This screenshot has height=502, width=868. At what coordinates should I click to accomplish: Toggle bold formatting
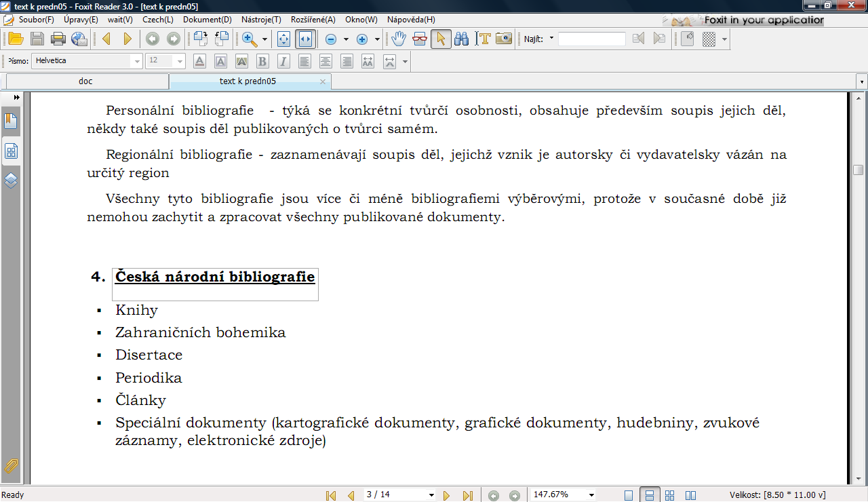pos(262,61)
